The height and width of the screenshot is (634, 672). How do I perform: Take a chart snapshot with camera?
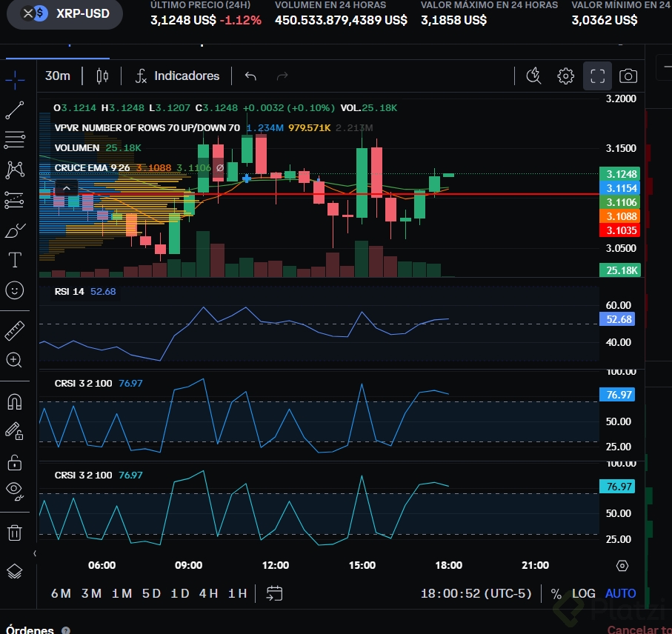click(628, 76)
